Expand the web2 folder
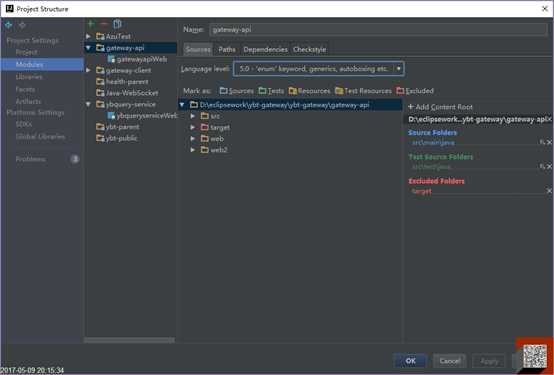Image resolution: width=554 pixels, height=375 pixels. [193, 150]
